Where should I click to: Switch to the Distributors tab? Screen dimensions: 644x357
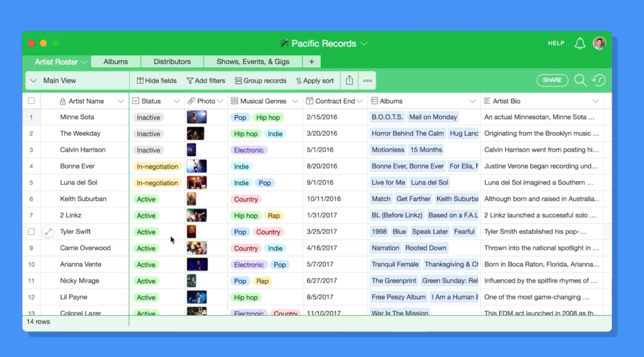pos(172,61)
